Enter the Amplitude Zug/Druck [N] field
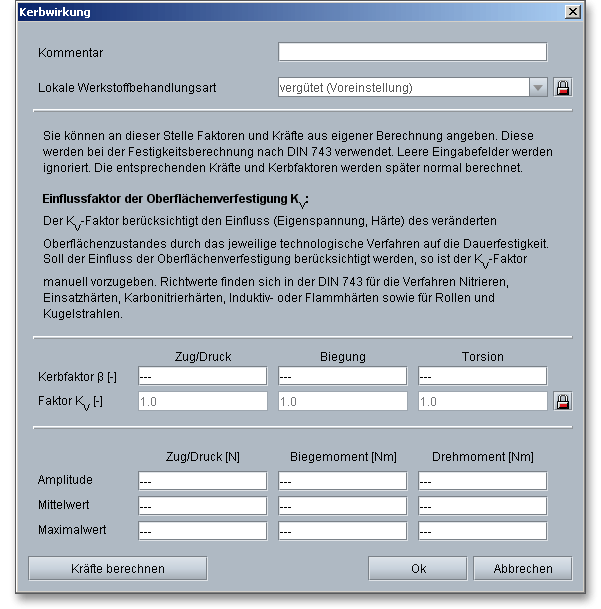 point(202,481)
